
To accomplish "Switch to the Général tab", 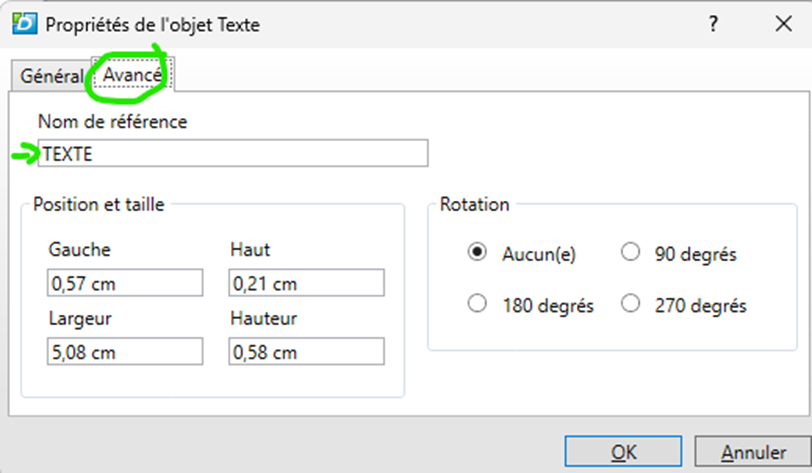I will [50, 77].
